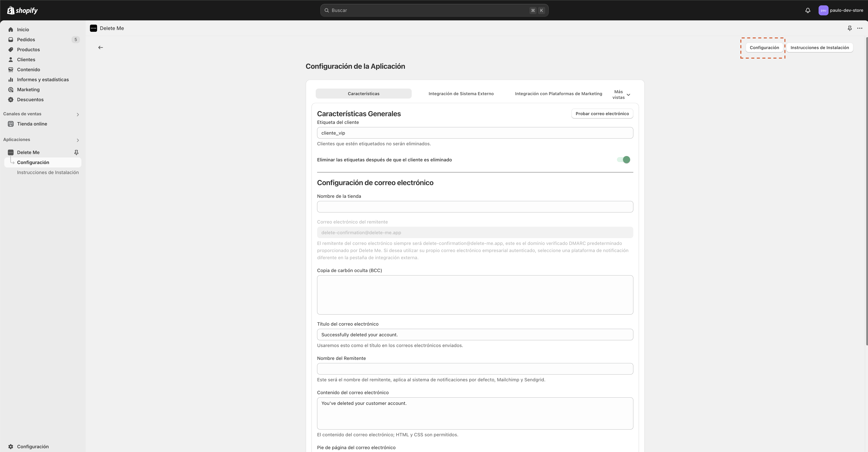Screen dimensions: 868x452
Task: Click the Nombre del Remitente field
Action: [x=475, y=369]
